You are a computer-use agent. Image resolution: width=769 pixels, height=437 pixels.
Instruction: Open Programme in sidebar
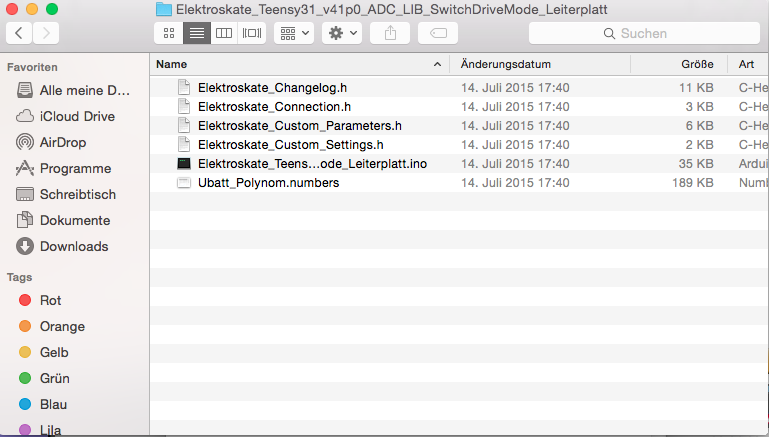(x=75, y=168)
